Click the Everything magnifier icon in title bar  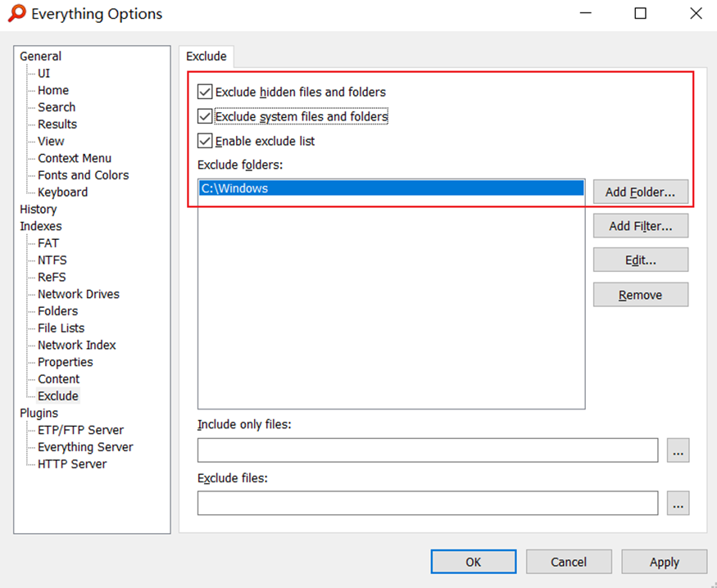click(17, 13)
